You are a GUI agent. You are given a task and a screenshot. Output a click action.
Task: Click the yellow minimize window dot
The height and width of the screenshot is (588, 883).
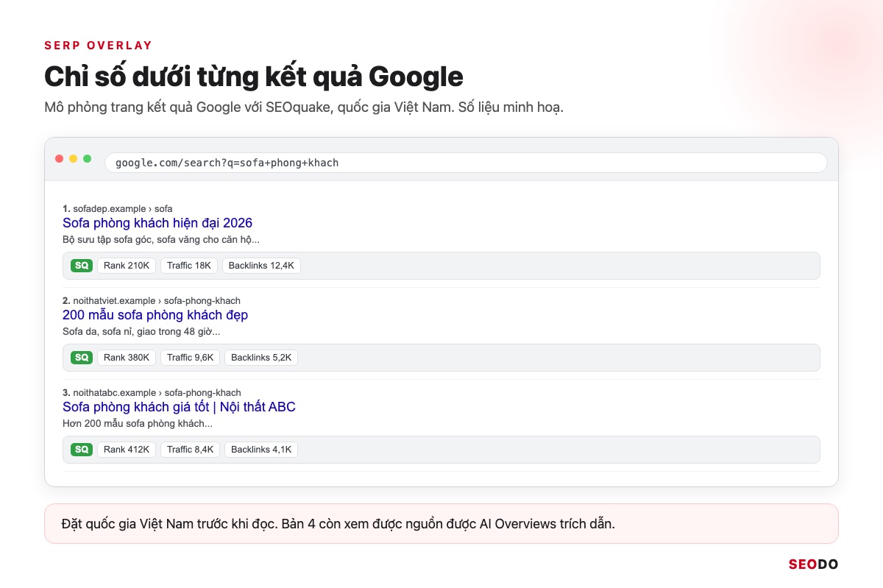[74, 159]
